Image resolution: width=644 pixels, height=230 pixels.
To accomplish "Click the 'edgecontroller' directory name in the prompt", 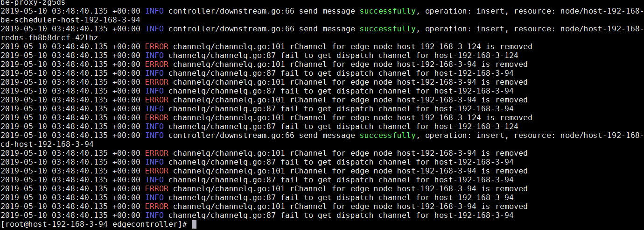I will tap(145, 224).
